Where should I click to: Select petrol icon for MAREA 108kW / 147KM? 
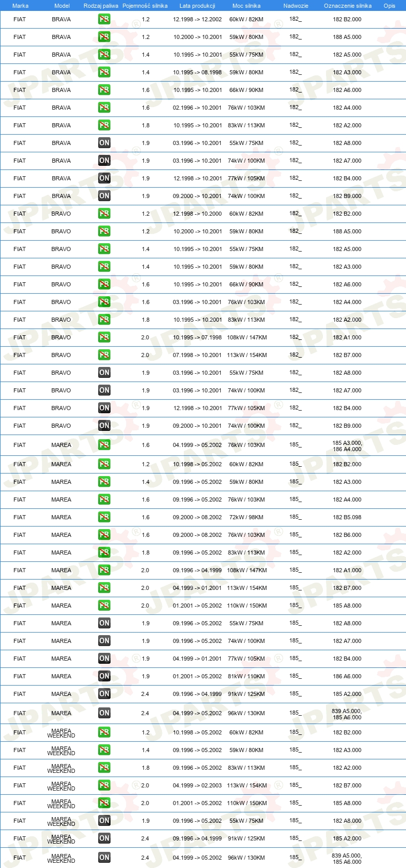tap(104, 570)
